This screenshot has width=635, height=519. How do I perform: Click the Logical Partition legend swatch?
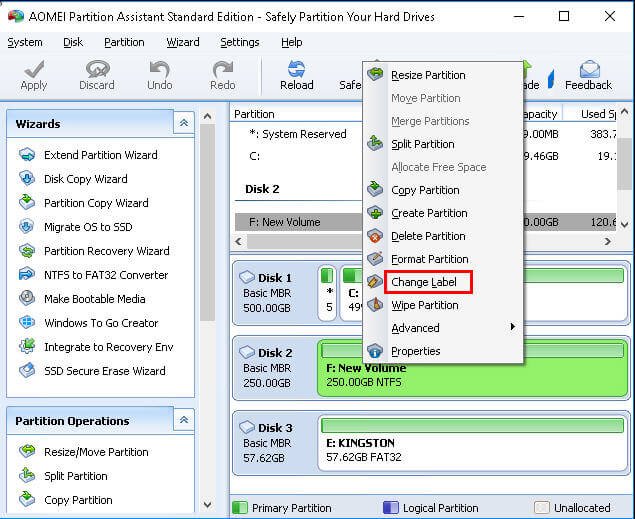[x=390, y=508]
